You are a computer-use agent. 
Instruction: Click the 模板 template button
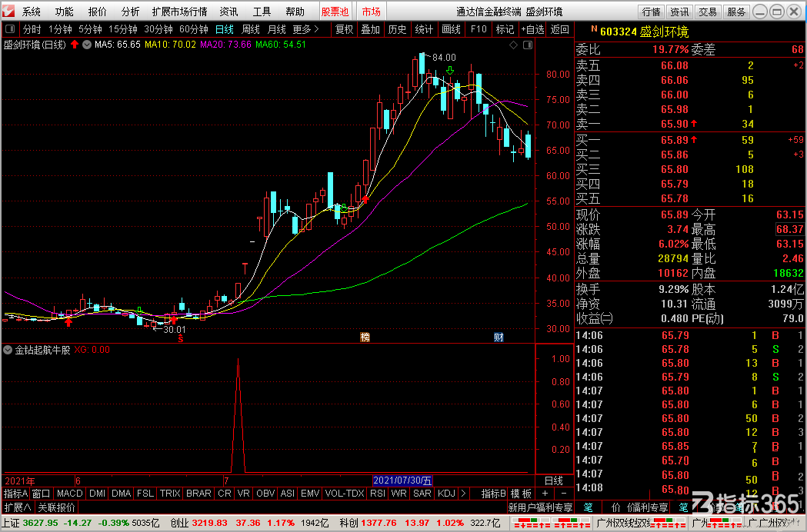tap(521, 494)
